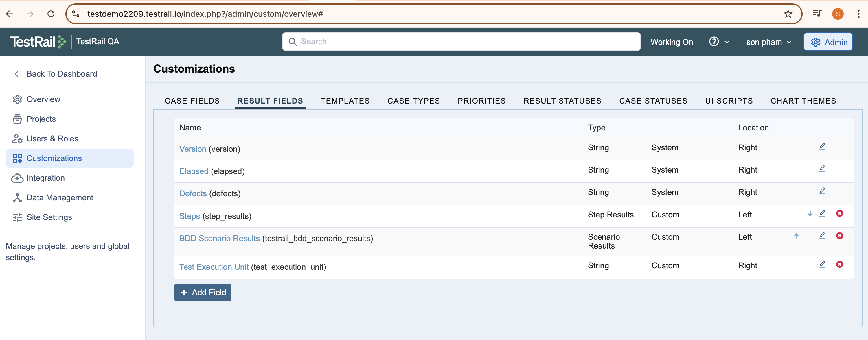Select the Result Fields tab

(x=270, y=101)
